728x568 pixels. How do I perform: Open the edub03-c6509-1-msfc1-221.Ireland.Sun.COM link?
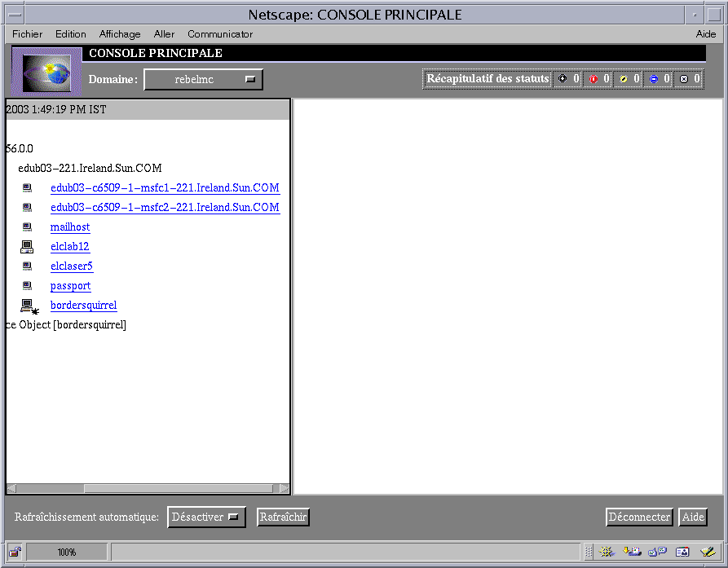tap(165, 187)
